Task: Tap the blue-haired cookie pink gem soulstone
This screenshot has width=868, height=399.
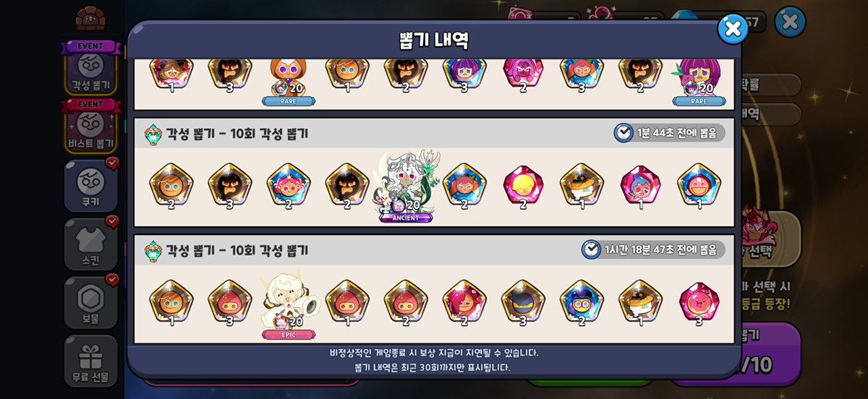Action: (640, 186)
